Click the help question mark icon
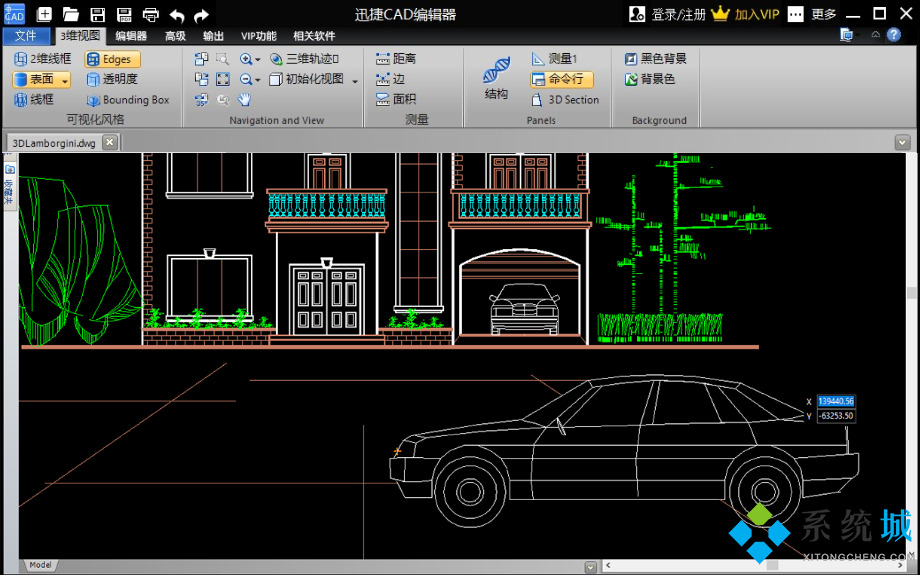This screenshot has width=920, height=575. coord(893,35)
